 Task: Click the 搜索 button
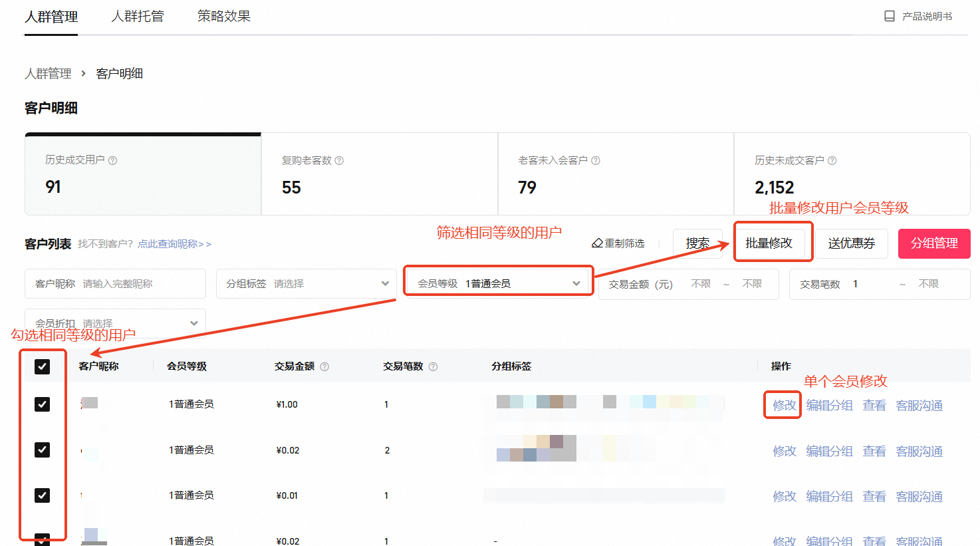click(x=697, y=243)
